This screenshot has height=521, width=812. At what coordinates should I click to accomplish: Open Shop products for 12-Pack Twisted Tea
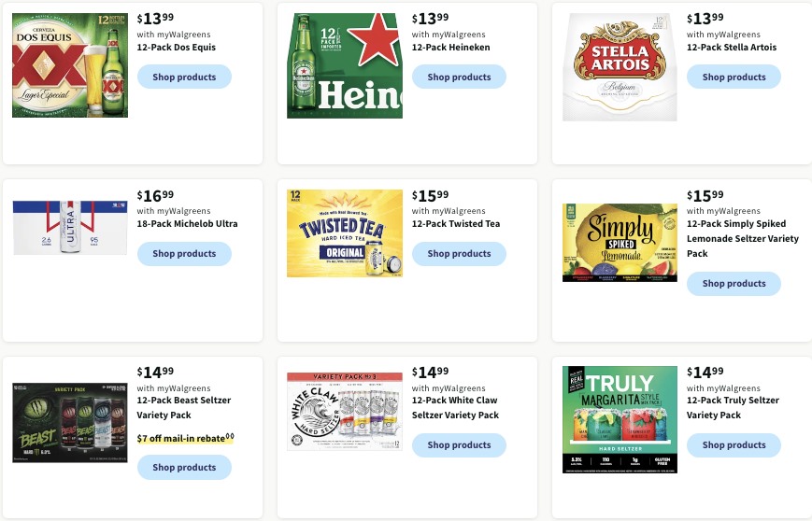[459, 254]
